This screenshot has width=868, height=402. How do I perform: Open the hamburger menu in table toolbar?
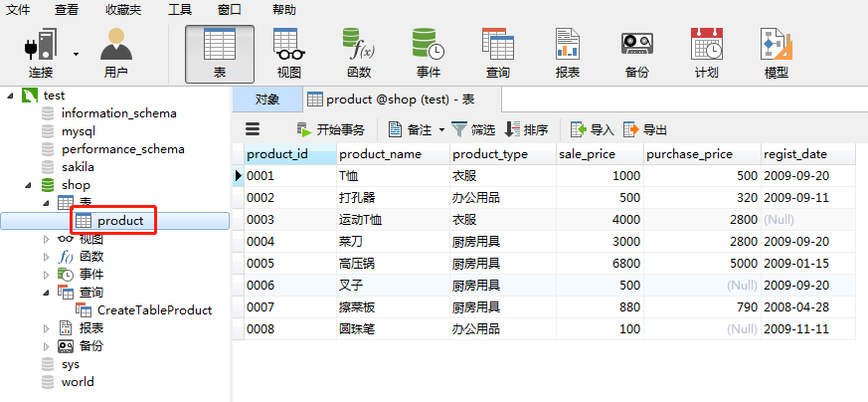(x=253, y=129)
